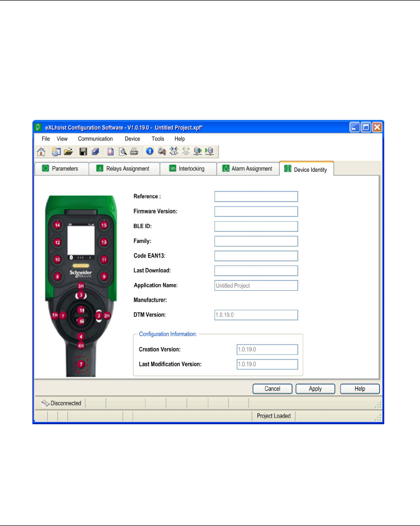Click the BLE ID field

coord(256,226)
